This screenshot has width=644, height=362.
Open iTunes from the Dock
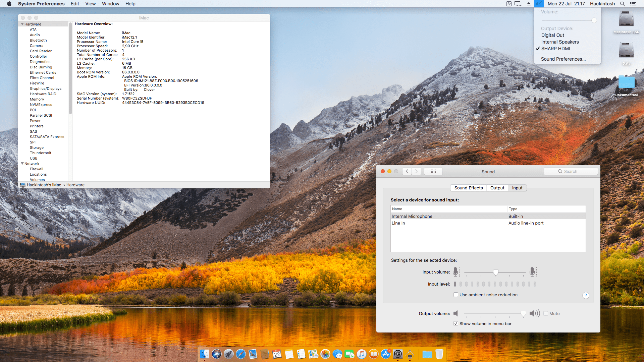point(362,354)
